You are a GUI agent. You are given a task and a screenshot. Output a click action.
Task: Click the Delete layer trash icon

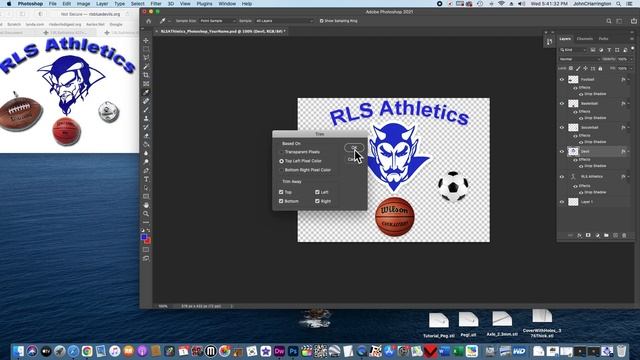(x=624, y=236)
